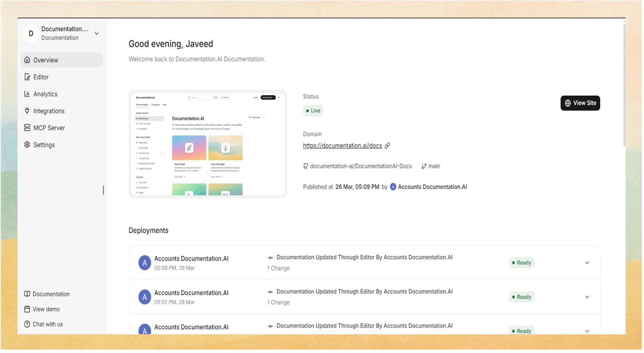Open the documentation.ai/docs domain link

(x=343, y=146)
